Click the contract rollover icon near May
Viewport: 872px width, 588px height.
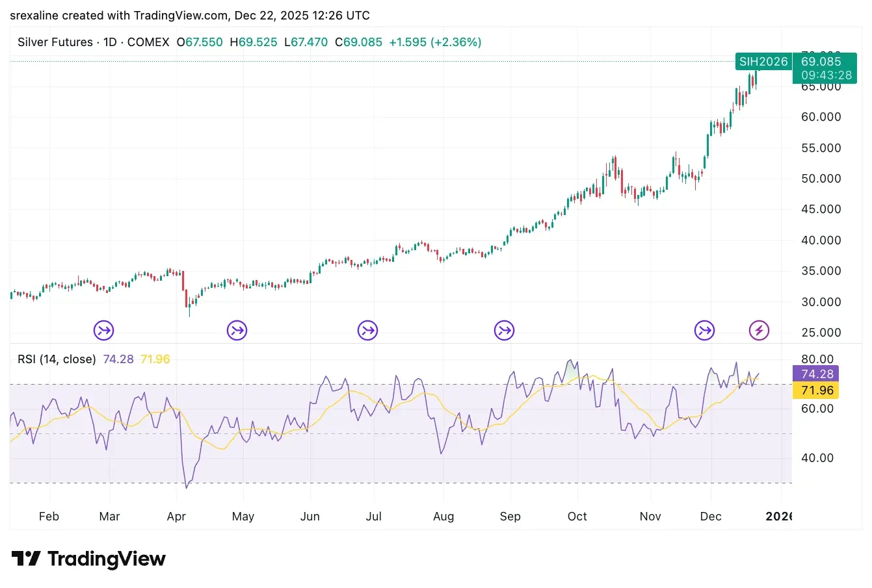pyautogui.click(x=237, y=331)
